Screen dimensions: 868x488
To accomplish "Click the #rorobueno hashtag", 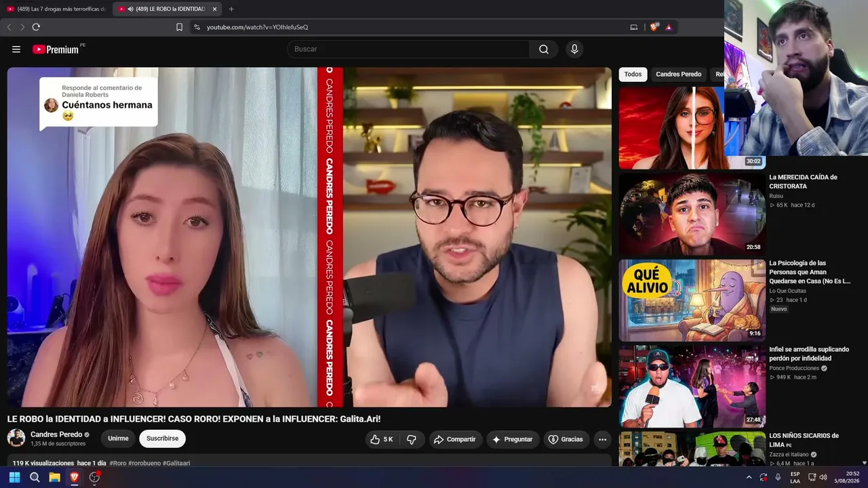I will click(x=144, y=464).
